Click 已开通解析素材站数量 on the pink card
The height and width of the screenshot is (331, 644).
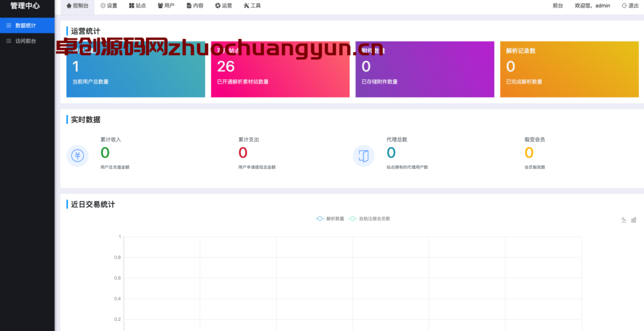coord(243,82)
